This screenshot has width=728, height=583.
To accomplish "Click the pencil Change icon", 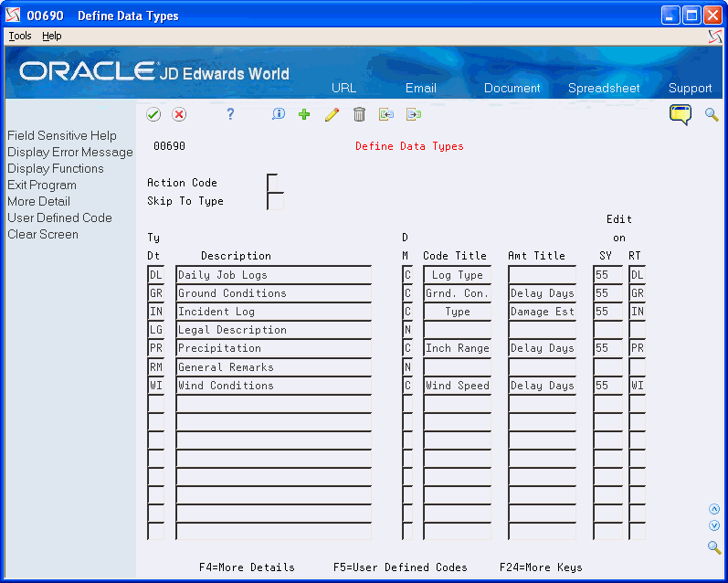I will 332,114.
